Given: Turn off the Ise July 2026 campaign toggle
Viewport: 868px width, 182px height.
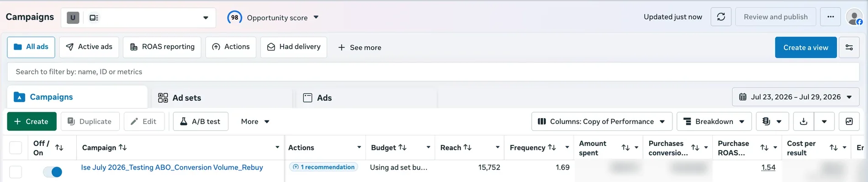Looking at the screenshot, I should pos(53,172).
